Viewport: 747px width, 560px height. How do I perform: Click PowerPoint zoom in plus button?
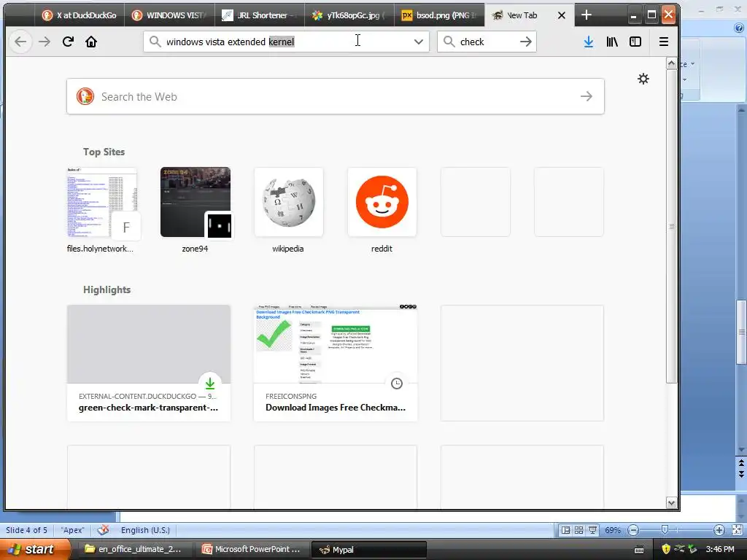[719, 530]
